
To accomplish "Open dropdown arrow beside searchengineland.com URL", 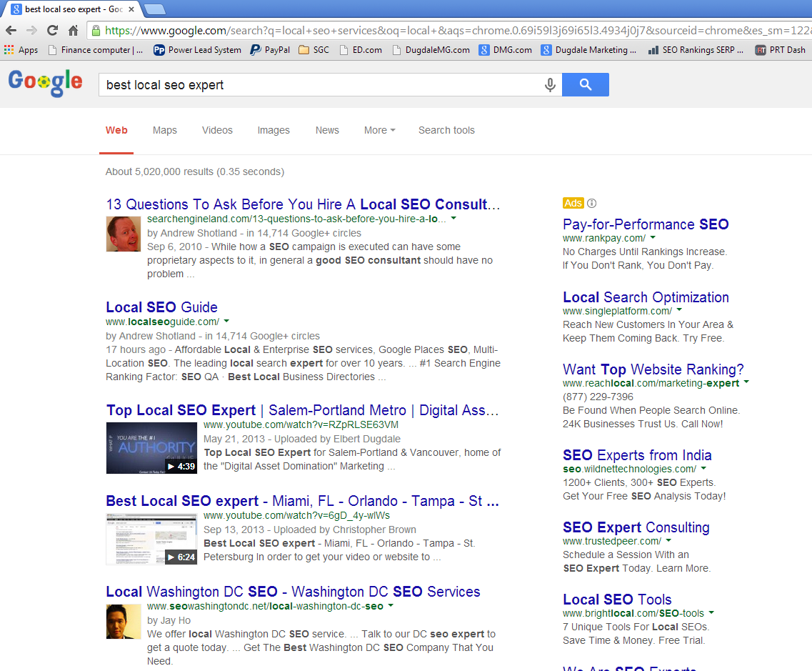I will pos(453,218).
